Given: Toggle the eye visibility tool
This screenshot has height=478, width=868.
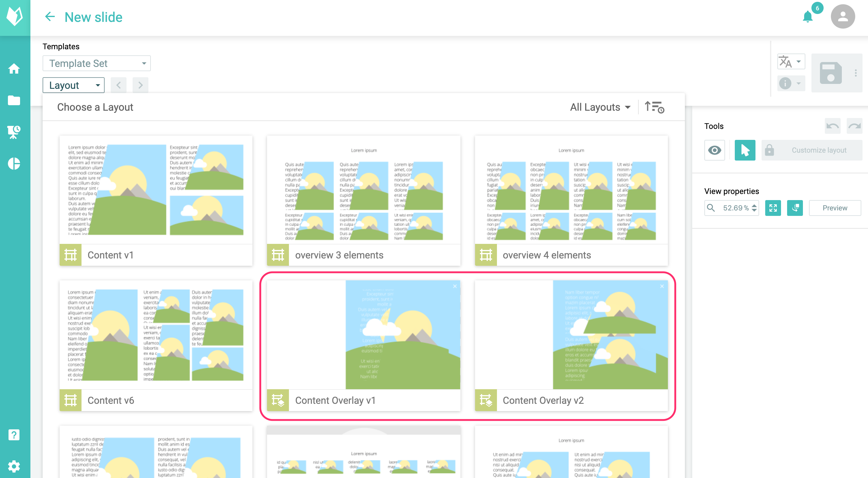Looking at the screenshot, I should 714,150.
